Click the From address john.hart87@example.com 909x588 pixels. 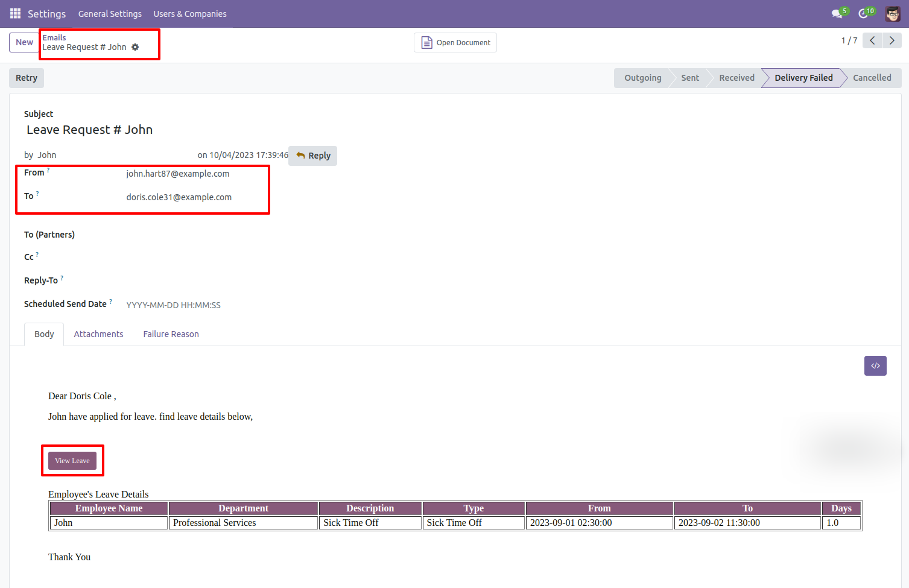click(178, 174)
